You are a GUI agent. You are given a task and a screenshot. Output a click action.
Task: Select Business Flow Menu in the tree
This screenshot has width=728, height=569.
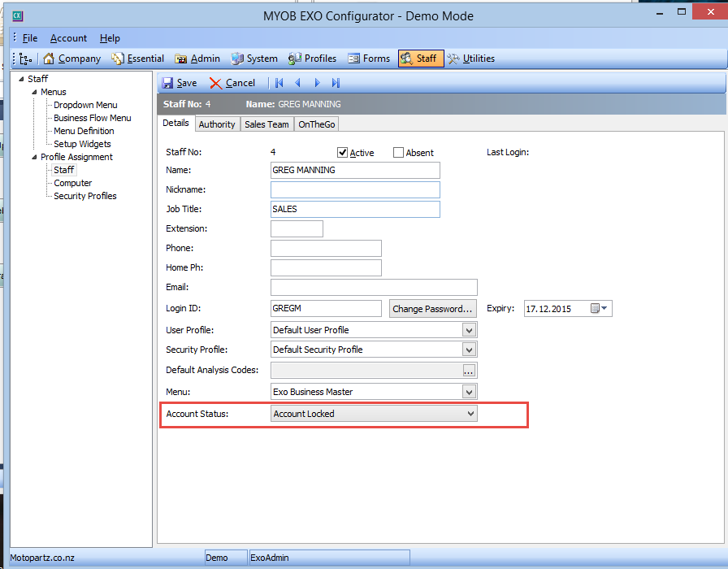93,118
